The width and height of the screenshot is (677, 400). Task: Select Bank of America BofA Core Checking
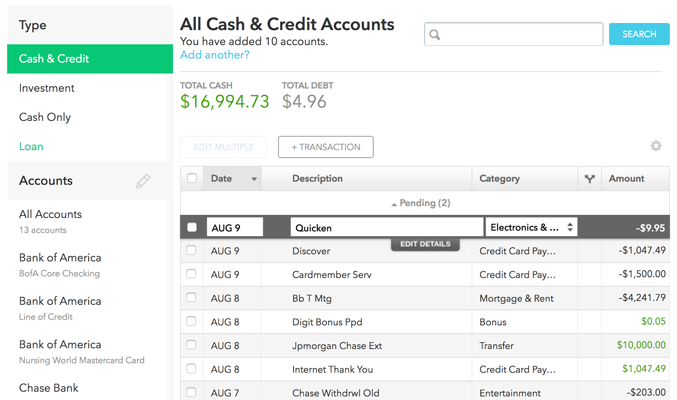(x=60, y=264)
